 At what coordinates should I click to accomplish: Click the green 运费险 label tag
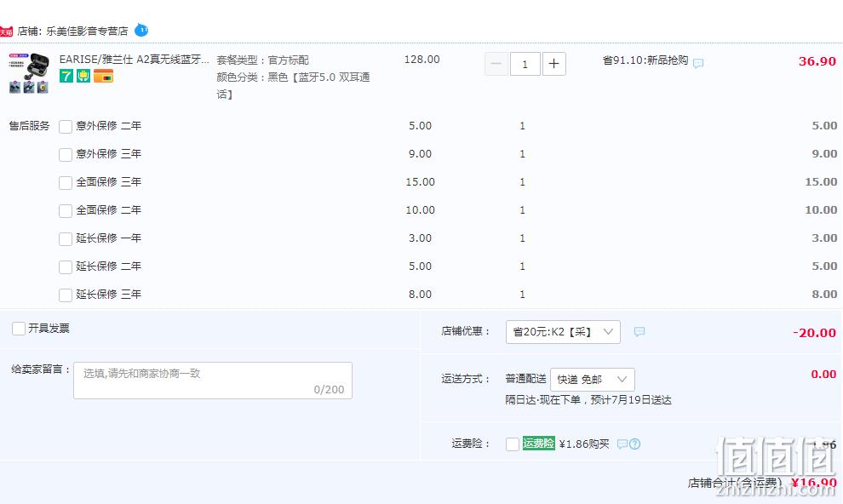coord(538,444)
